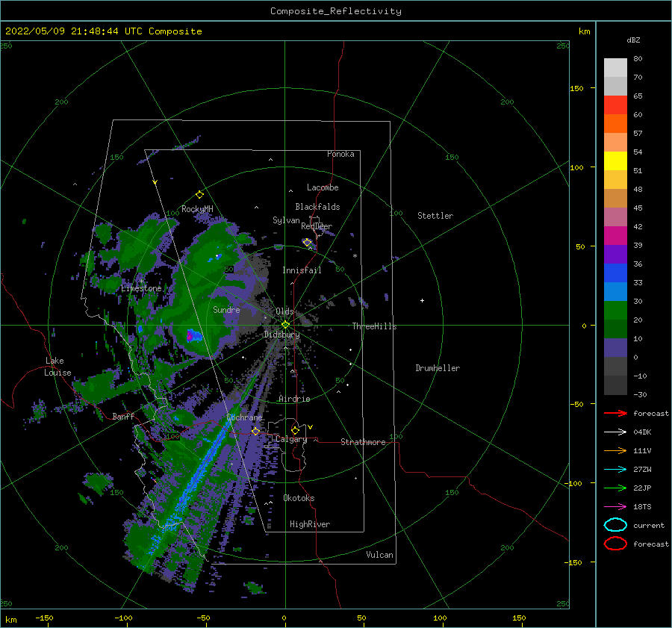This screenshot has height=628, width=672.
Task: Click the white 04DK arrow icon
Action: coord(615,432)
